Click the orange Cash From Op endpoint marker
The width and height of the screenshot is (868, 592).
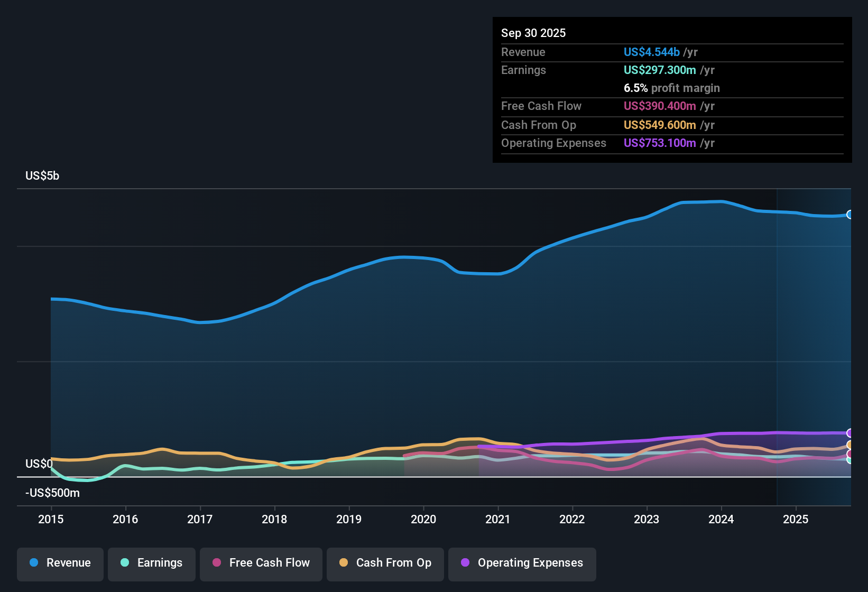(x=850, y=445)
